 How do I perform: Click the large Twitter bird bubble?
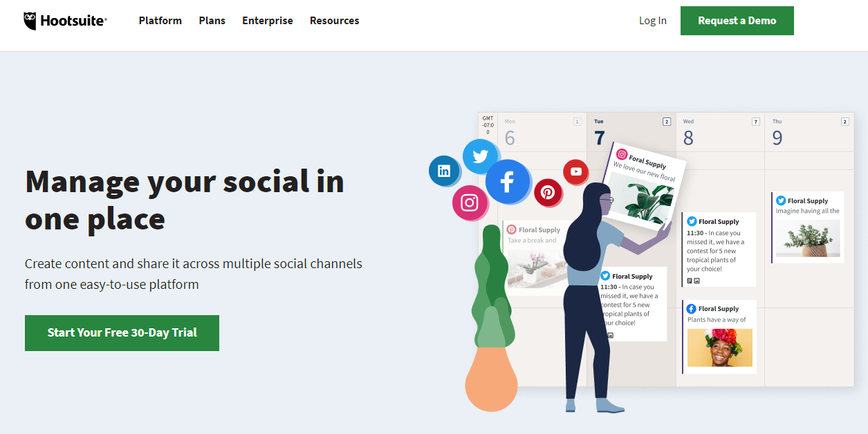(480, 156)
